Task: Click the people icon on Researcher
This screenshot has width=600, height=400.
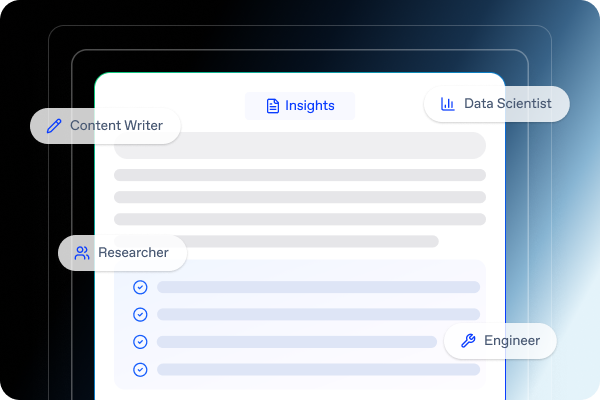Action: (82, 253)
